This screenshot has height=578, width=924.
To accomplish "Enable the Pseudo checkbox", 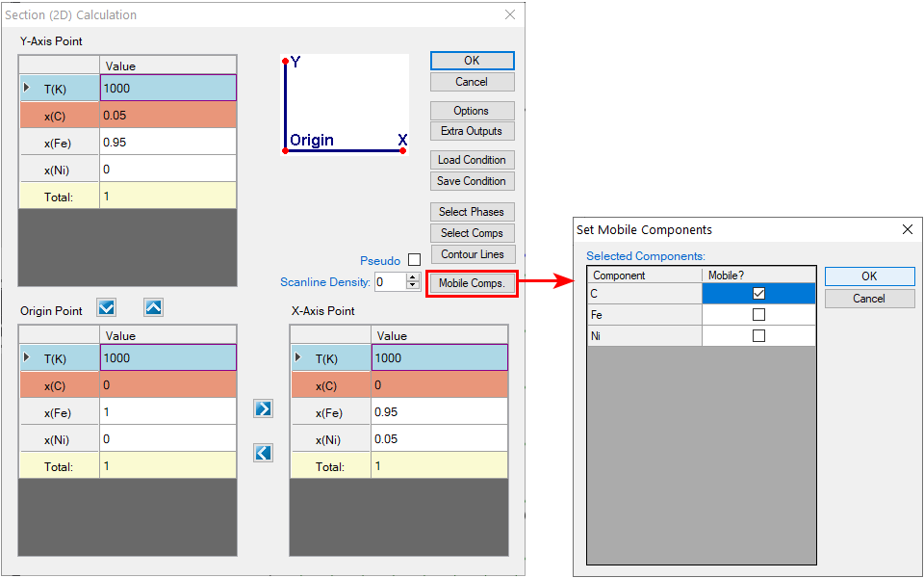I will (x=414, y=260).
